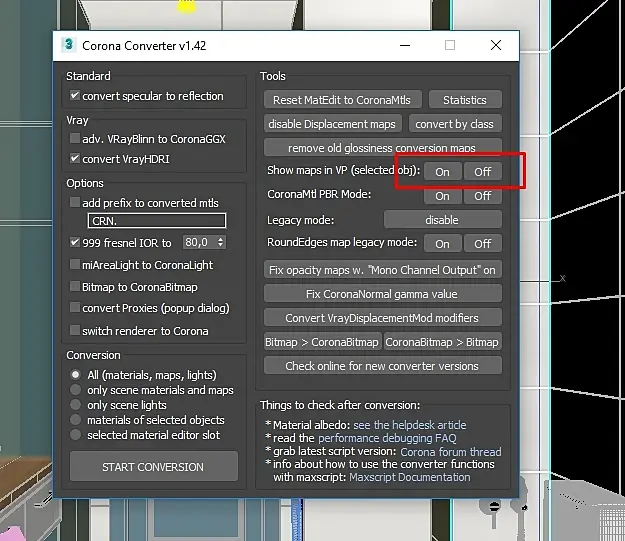
Task: Check online for new converter versions
Action: [382, 366]
